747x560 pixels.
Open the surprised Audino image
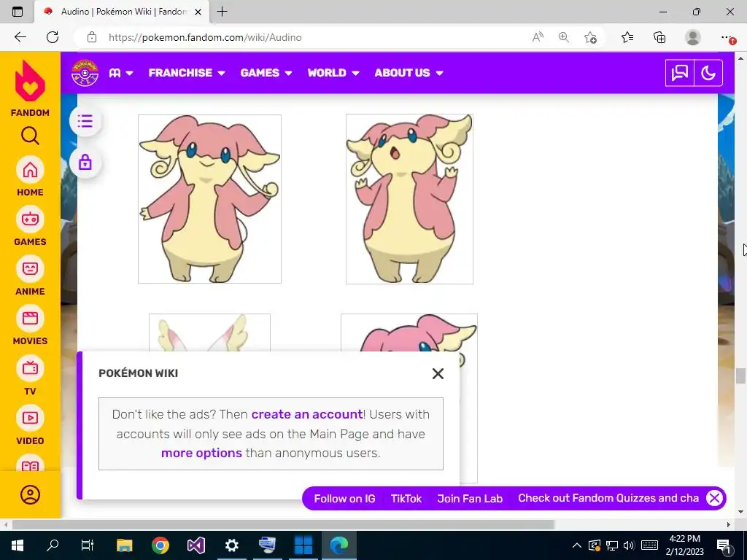409,199
